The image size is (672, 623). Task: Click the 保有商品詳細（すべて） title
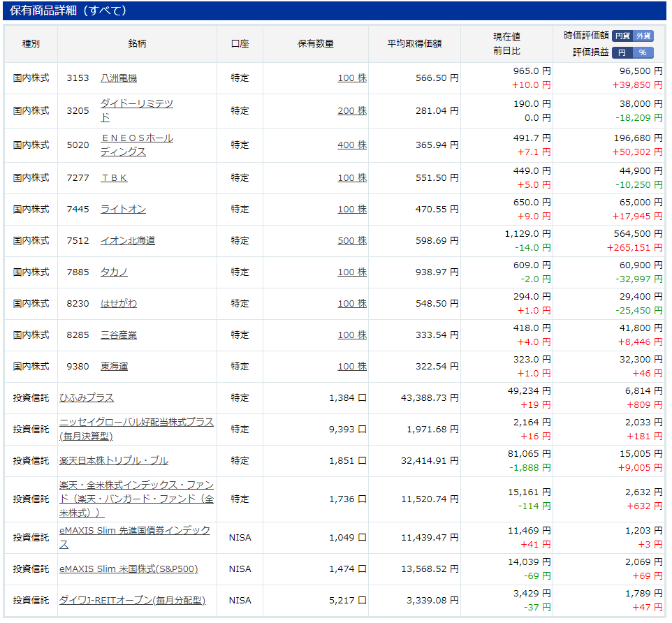click(x=68, y=10)
